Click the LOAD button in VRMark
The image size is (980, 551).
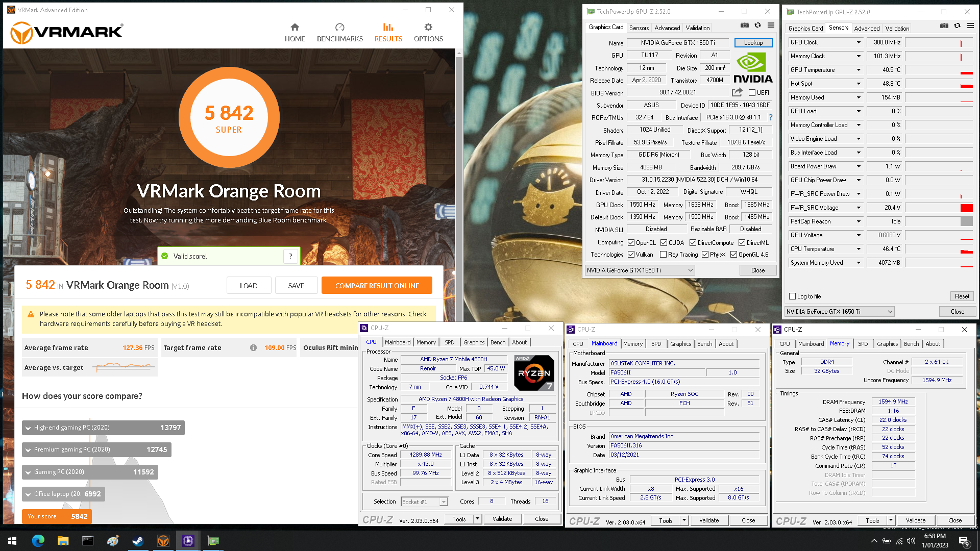[249, 286]
